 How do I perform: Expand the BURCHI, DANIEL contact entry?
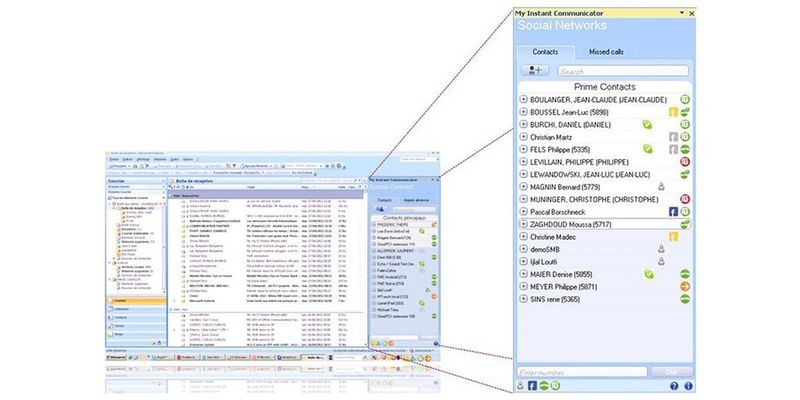click(523, 124)
